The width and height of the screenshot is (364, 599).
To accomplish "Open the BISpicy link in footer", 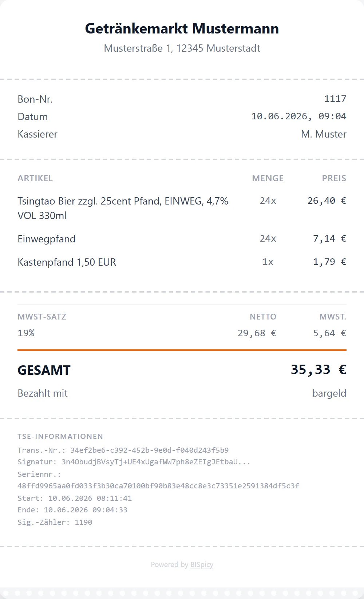I will [x=202, y=564].
